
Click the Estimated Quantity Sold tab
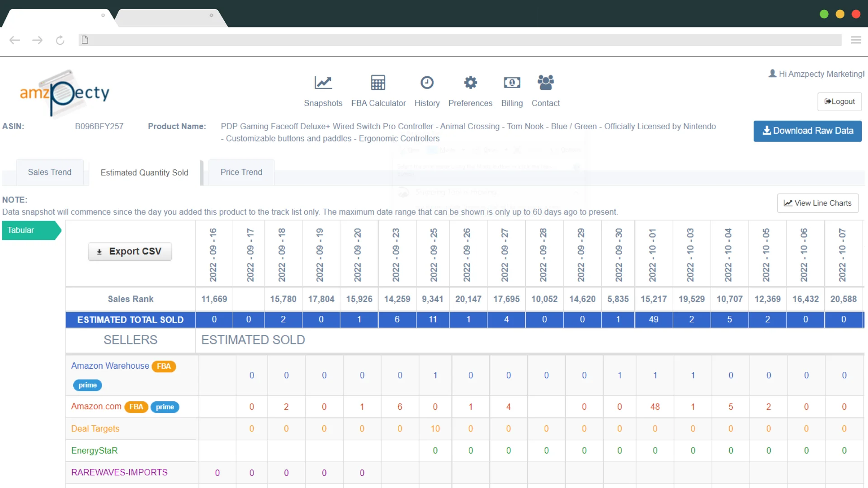point(144,172)
